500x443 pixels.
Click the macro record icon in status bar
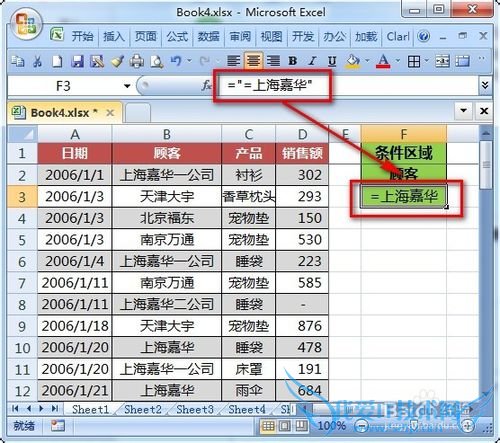(x=58, y=426)
